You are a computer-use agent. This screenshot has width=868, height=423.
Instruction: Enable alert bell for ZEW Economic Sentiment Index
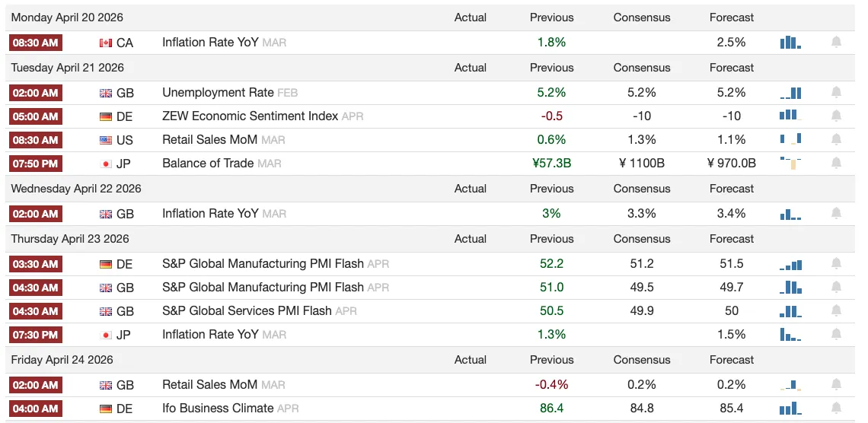tap(836, 116)
